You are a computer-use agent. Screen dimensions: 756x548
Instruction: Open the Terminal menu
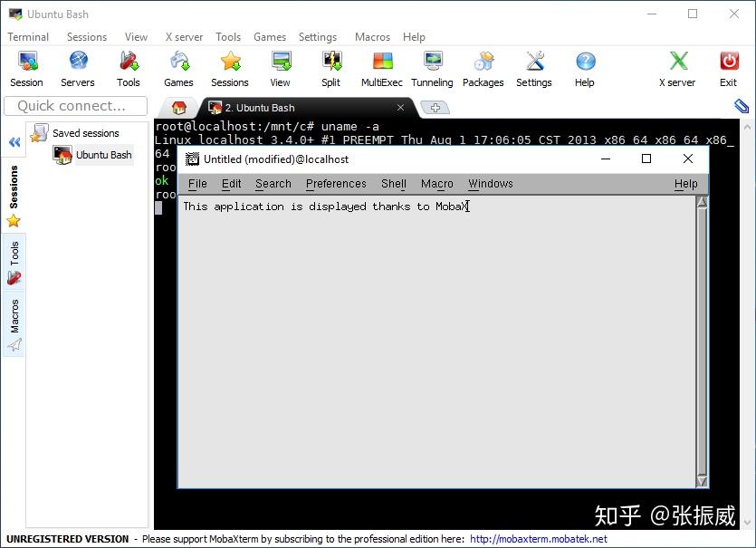28,37
